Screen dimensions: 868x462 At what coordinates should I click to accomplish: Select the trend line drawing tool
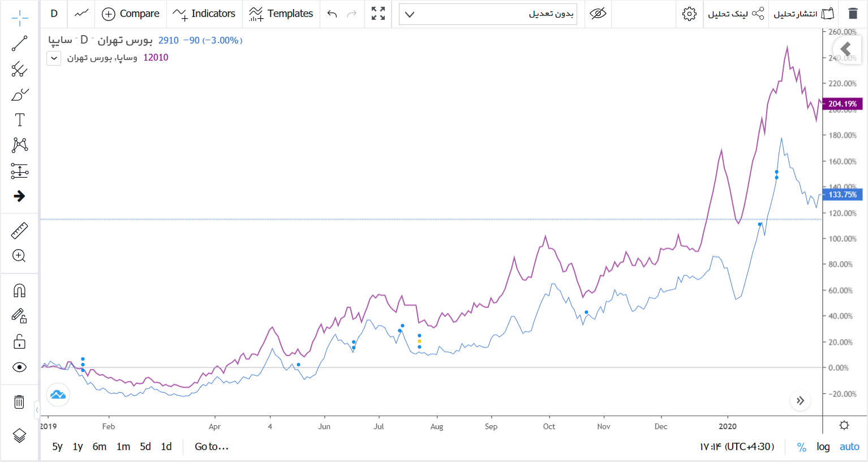tap(19, 44)
